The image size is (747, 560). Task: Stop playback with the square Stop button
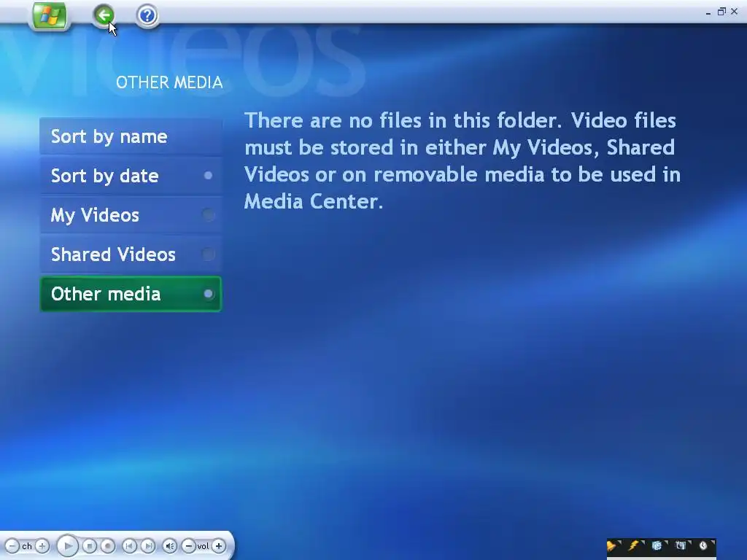click(90, 545)
